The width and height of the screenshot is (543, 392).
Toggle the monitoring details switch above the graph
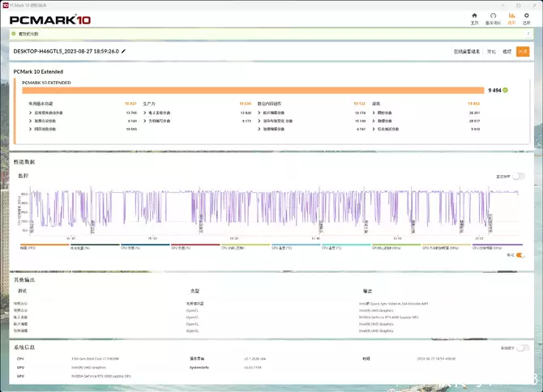point(519,177)
